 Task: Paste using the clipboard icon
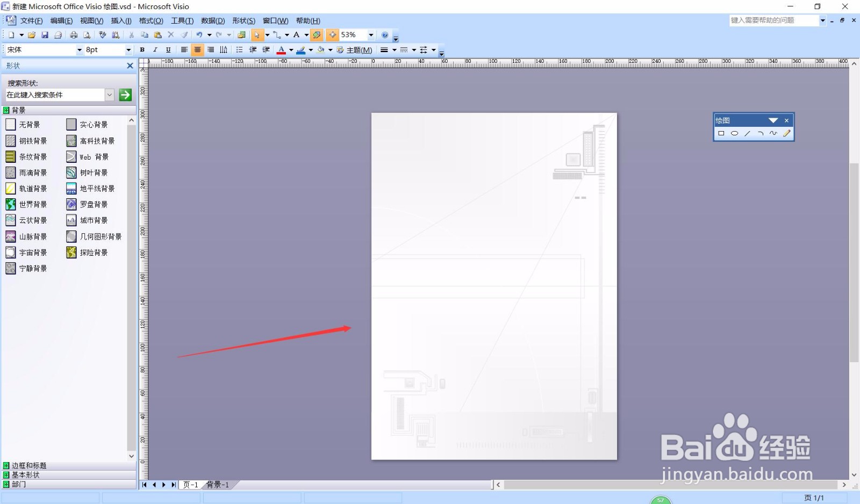pyautogui.click(x=157, y=35)
